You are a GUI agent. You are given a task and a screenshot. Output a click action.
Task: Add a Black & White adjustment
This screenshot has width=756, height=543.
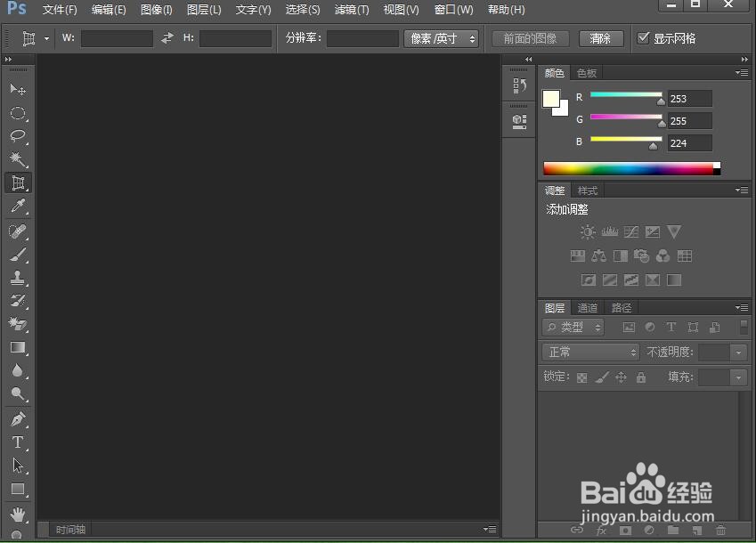click(620, 255)
